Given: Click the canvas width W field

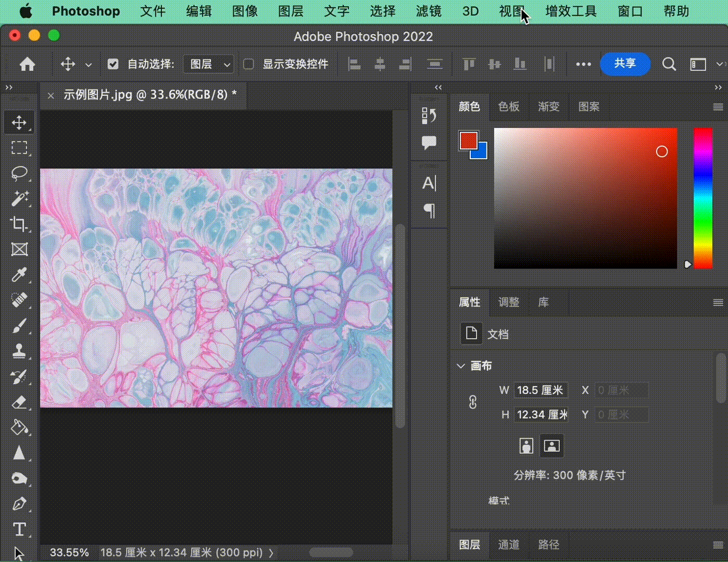Looking at the screenshot, I should pos(540,390).
